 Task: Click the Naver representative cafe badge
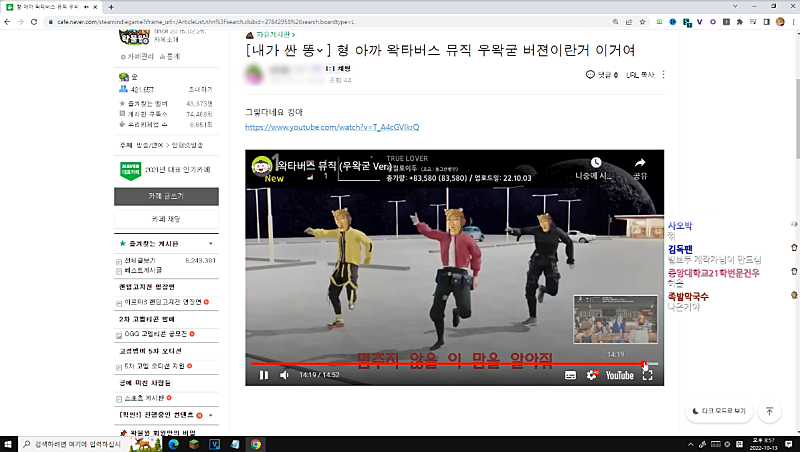pyautogui.click(x=131, y=170)
